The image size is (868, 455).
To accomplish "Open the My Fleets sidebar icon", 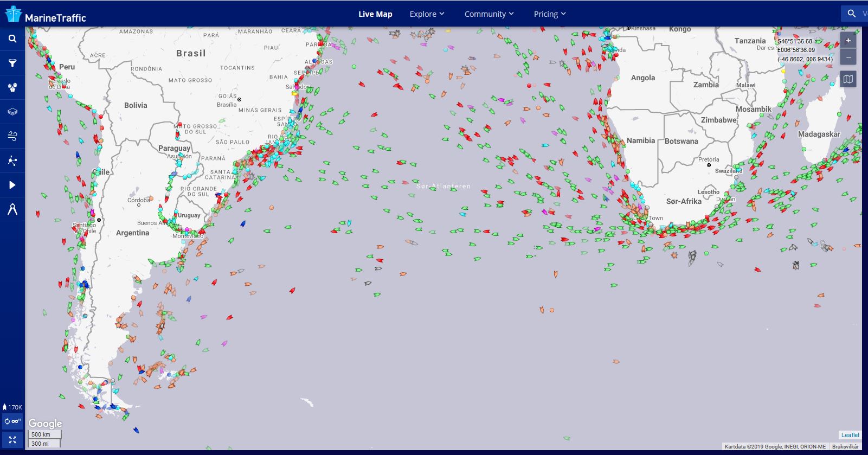I will [12, 87].
